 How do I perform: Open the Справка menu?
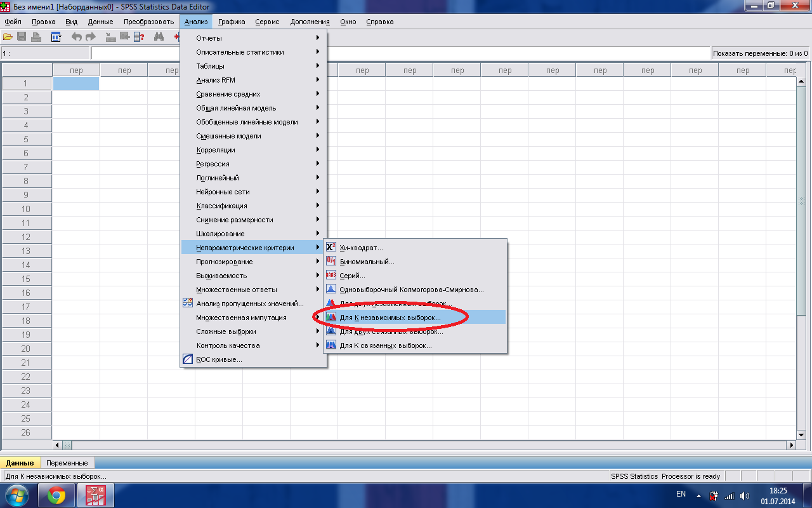(x=379, y=22)
